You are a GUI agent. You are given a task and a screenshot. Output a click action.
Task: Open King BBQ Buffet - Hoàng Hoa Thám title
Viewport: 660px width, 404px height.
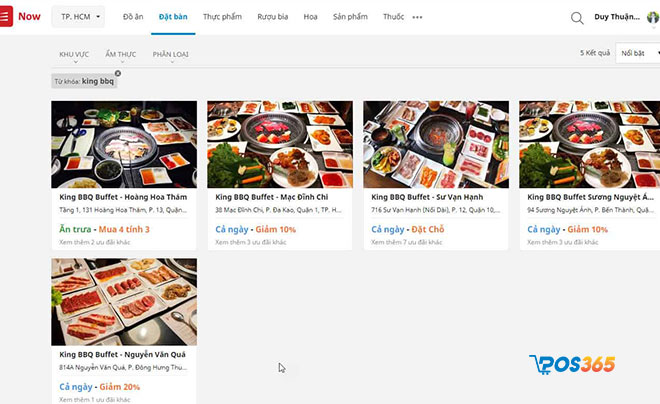click(x=123, y=197)
